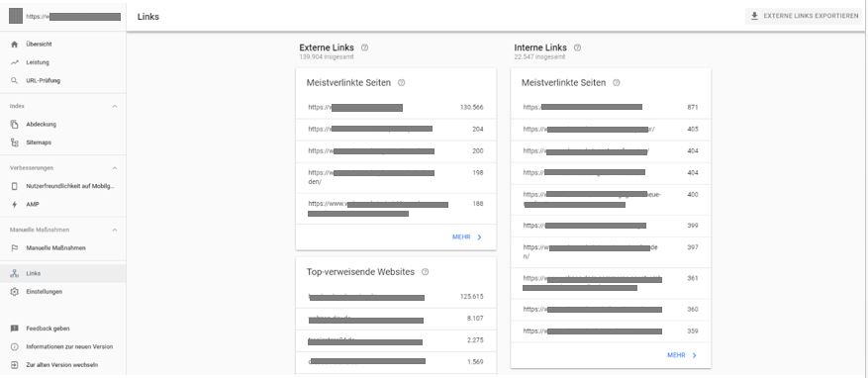
Task: Open the Abdeckung pages icon
Action: tap(15, 125)
